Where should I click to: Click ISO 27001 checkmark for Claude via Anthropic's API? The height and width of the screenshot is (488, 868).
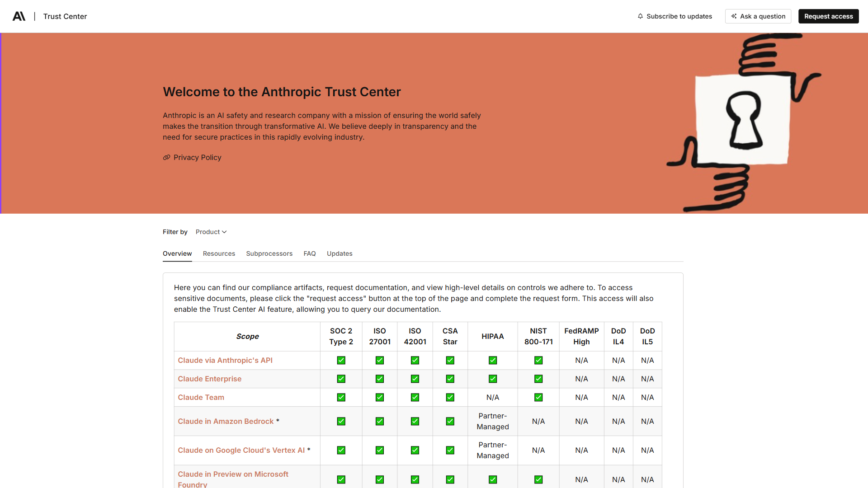380,360
